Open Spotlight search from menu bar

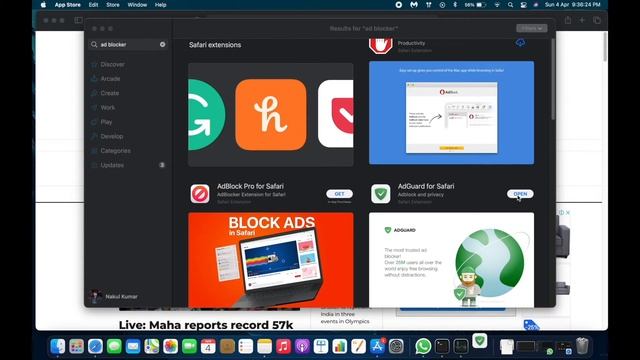510,5
